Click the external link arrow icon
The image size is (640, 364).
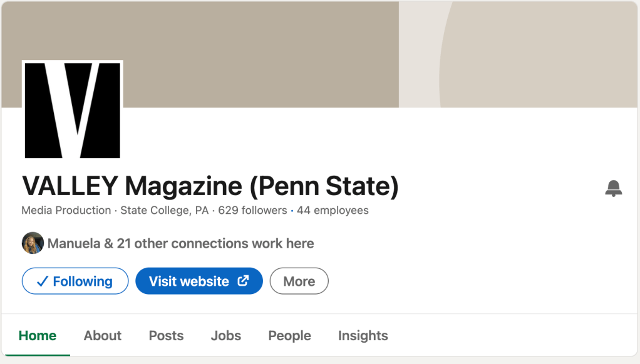click(243, 281)
